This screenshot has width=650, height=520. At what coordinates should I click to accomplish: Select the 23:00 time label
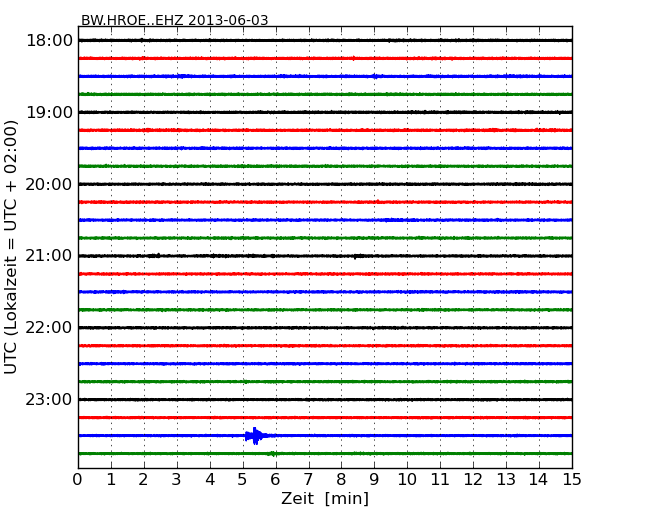point(49,400)
